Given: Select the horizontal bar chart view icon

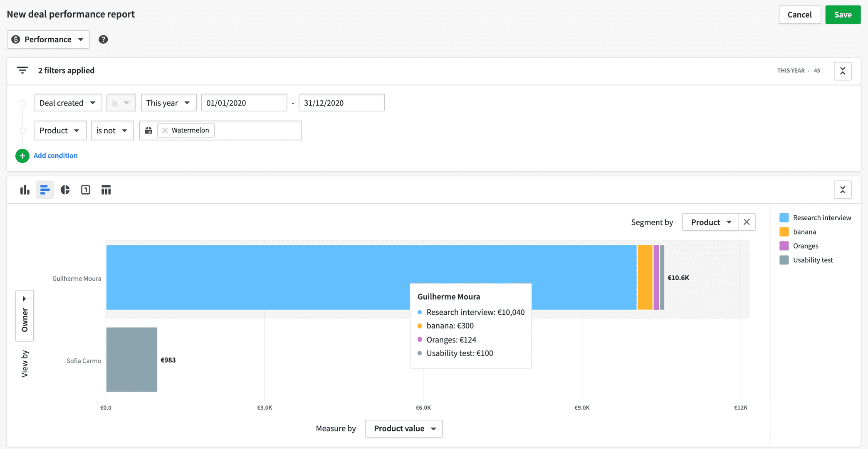Looking at the screenshot, I should (45, 190).
